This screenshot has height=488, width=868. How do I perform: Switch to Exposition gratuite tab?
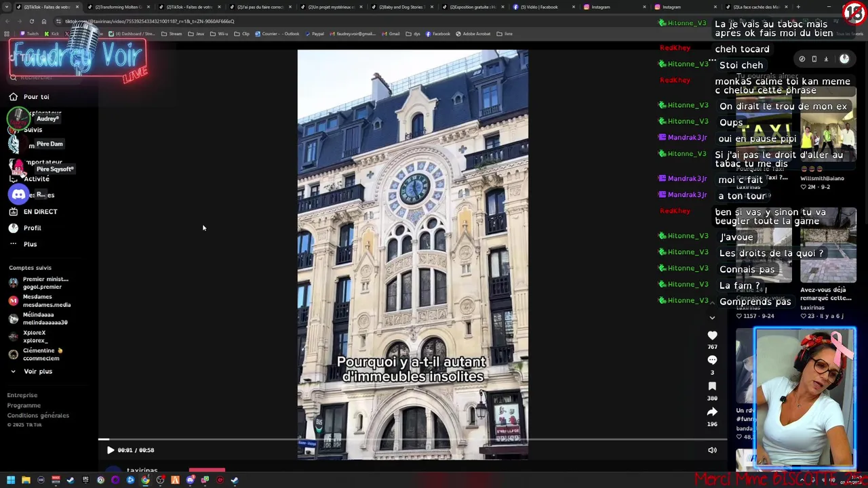pos(472,7)
